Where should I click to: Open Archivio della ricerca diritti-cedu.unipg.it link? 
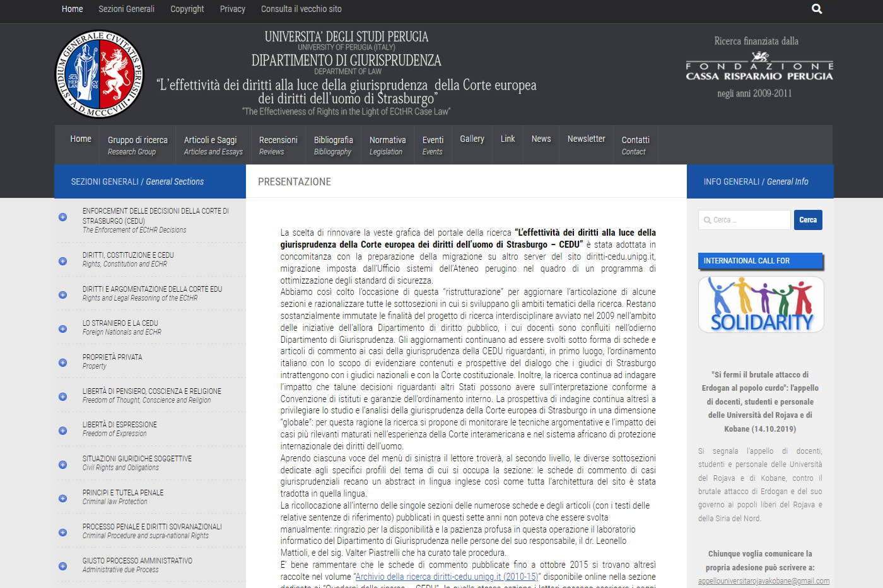[x=447, y=577]
